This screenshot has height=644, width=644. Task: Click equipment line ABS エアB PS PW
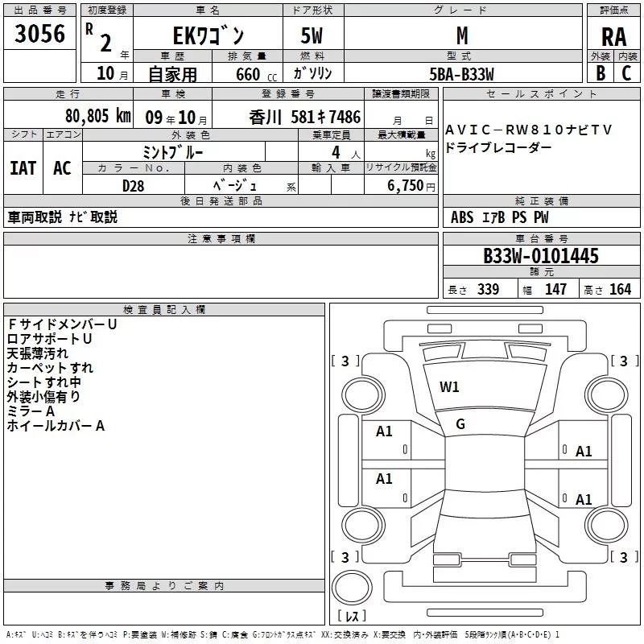click(499, 217)
